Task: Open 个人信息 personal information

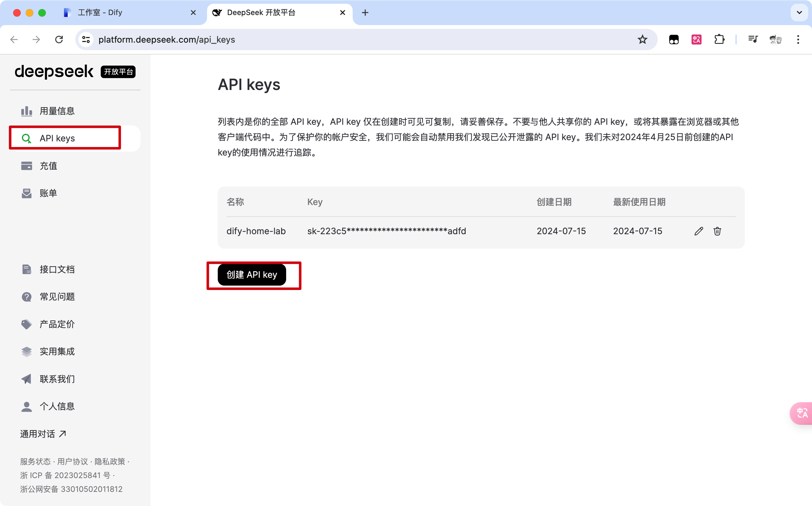Action: pos(57,406)
